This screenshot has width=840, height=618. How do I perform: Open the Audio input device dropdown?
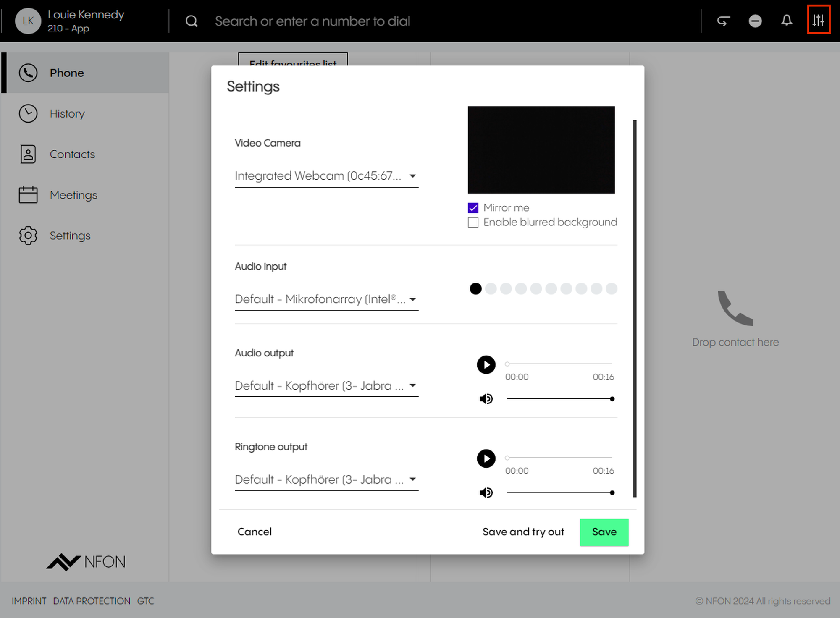(326, 299)
